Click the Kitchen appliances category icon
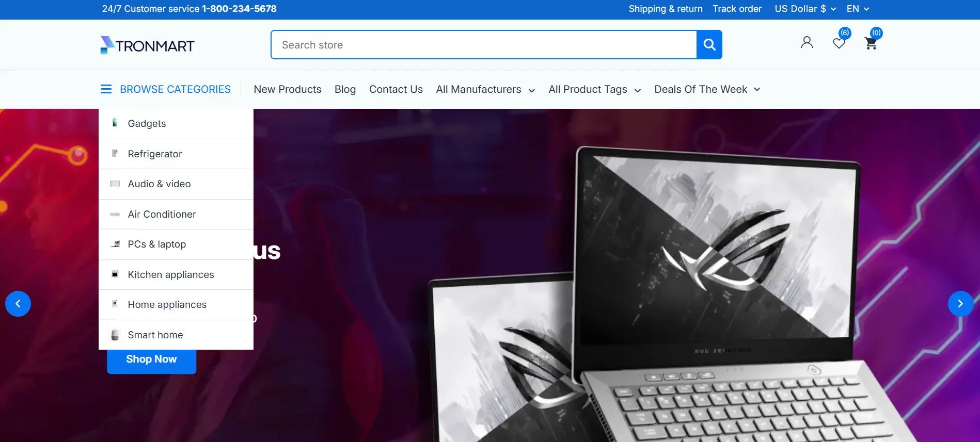Image resolution: width=980 pixels, height=442 pixels. [115, 274]
